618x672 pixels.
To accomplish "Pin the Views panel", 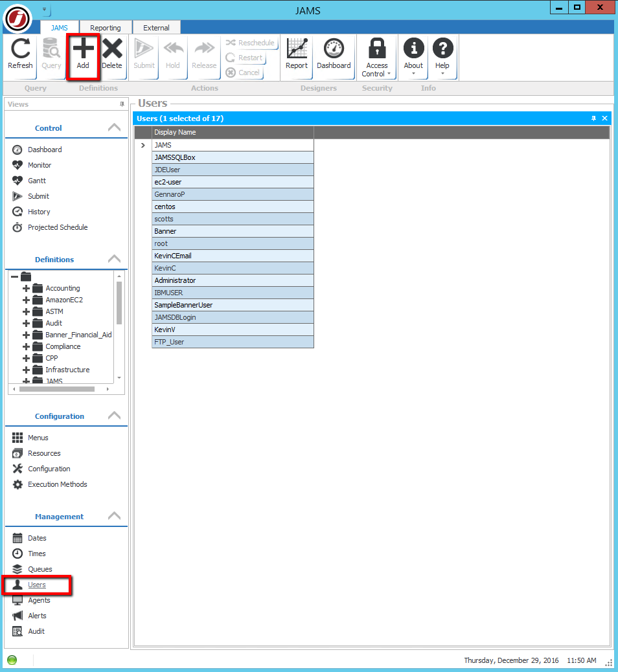I will click(x=122, y=104).
